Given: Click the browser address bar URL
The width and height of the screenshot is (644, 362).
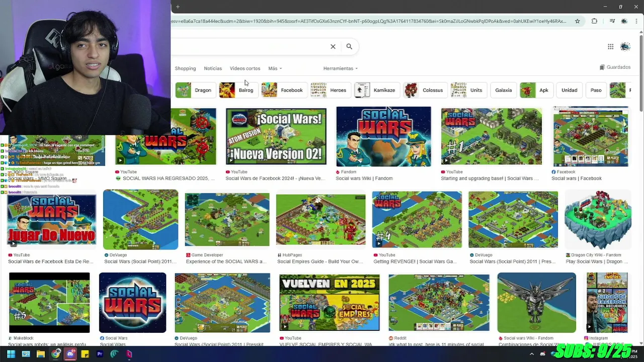Looking at the screenshot, I should pyautogui.click(x=370, y=21).
